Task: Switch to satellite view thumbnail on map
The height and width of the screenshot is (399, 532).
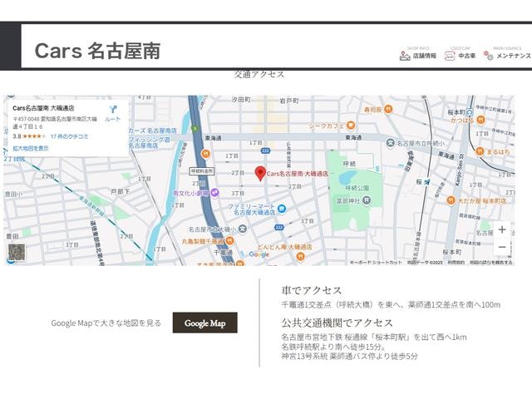Action: 17,252
